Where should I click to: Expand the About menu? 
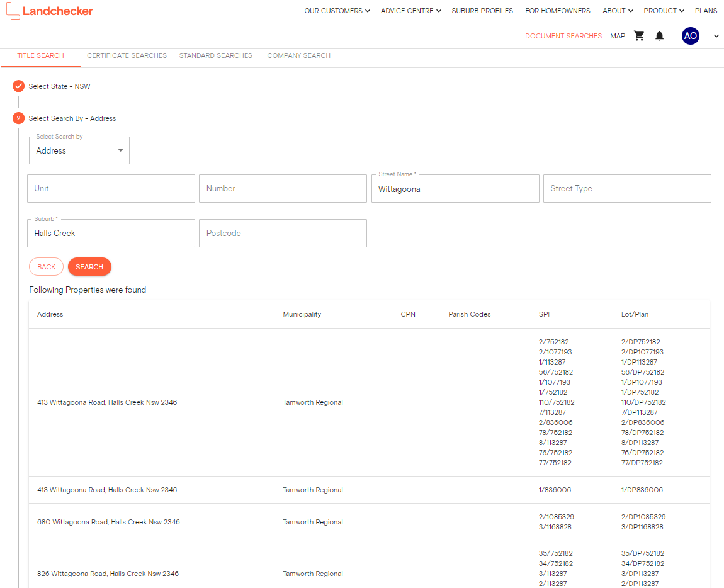[x=618, y=11]
